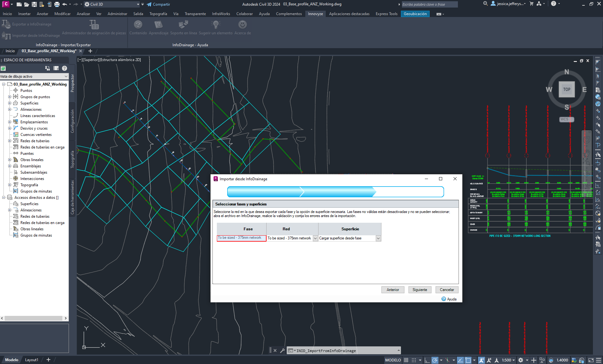Click the workspace switching gear icon

point(521,360)
